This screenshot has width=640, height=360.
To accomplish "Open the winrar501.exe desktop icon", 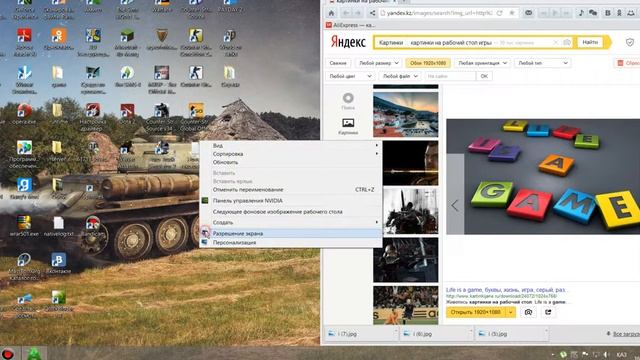I will tap(24, 227).
